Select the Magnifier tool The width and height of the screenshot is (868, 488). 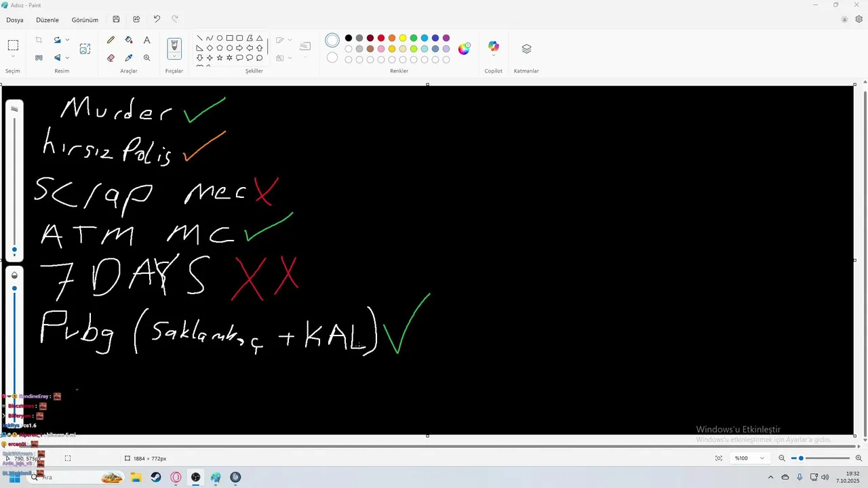pyautogui.click(x=146, y=58)
